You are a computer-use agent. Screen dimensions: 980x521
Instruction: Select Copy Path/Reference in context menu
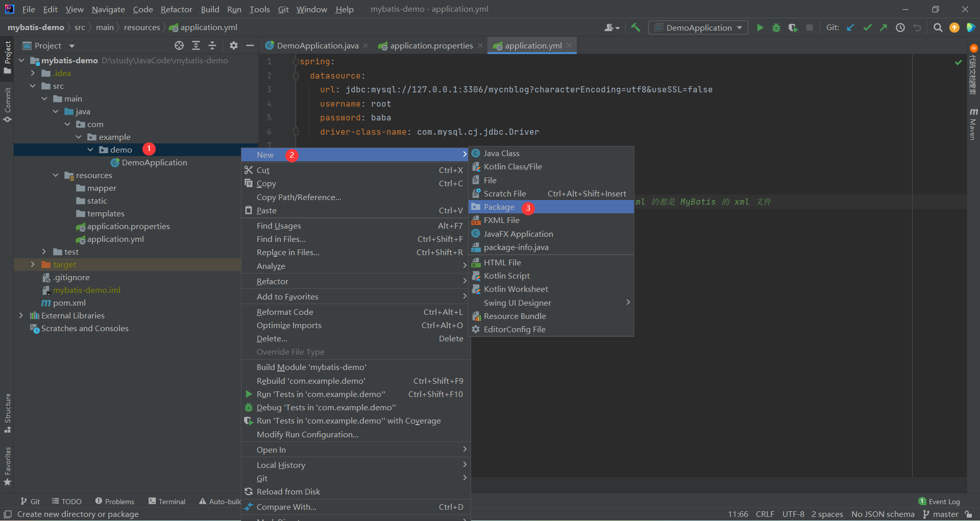click(x=355, y=197)
